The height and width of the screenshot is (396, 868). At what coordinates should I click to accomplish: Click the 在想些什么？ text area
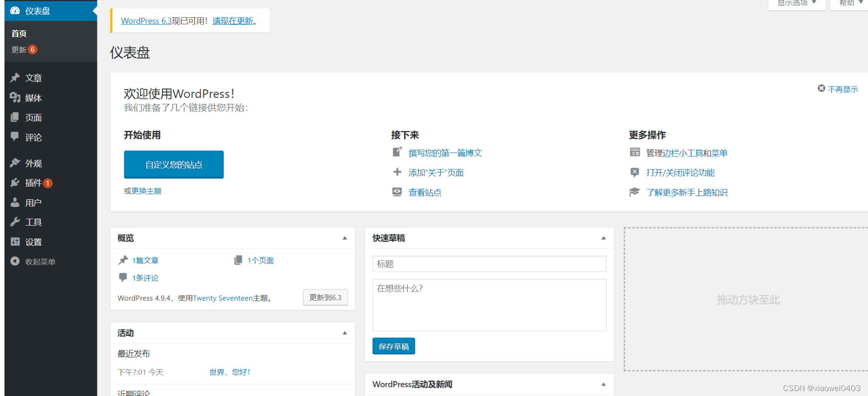(x=489, y=305)
